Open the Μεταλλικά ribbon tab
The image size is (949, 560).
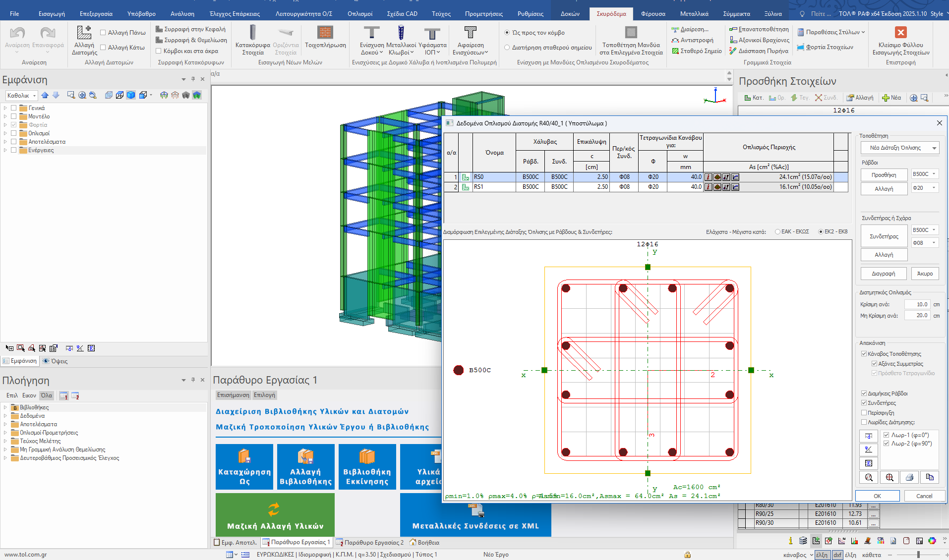[x=694, y=14]
